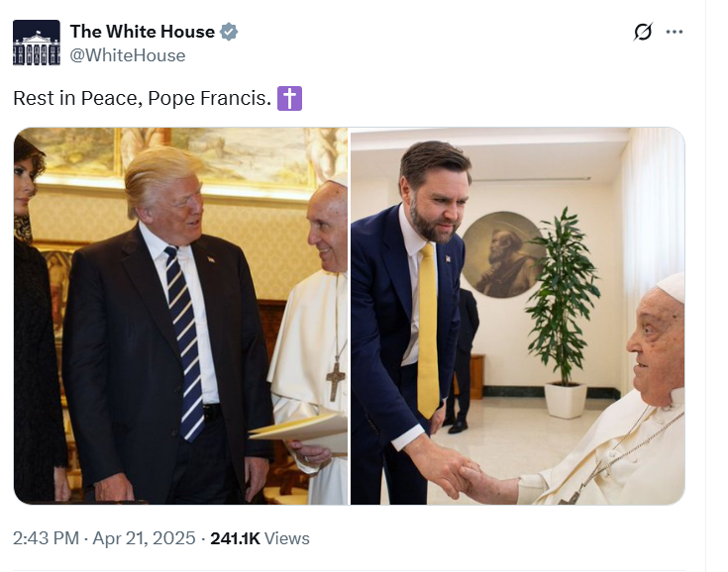Click the blue verified checkmark badge
This screenshot has width=728, height=572.
tap(229, 32)
